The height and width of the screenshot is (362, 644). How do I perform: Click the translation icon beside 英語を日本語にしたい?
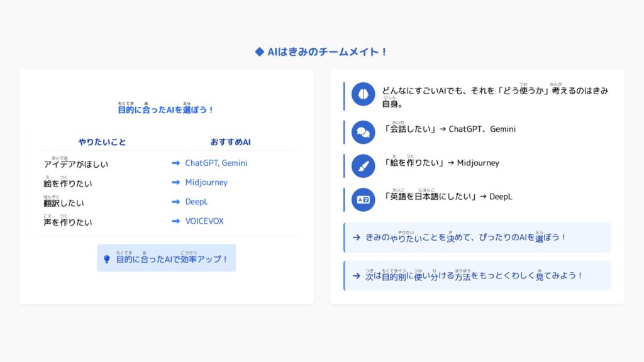tap(363, 199)
